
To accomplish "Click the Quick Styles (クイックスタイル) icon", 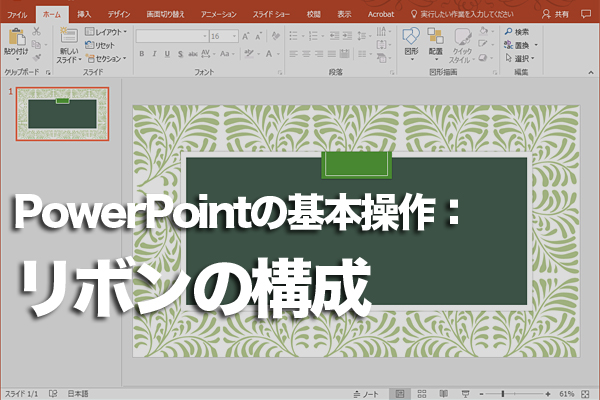I will [462, 36].
